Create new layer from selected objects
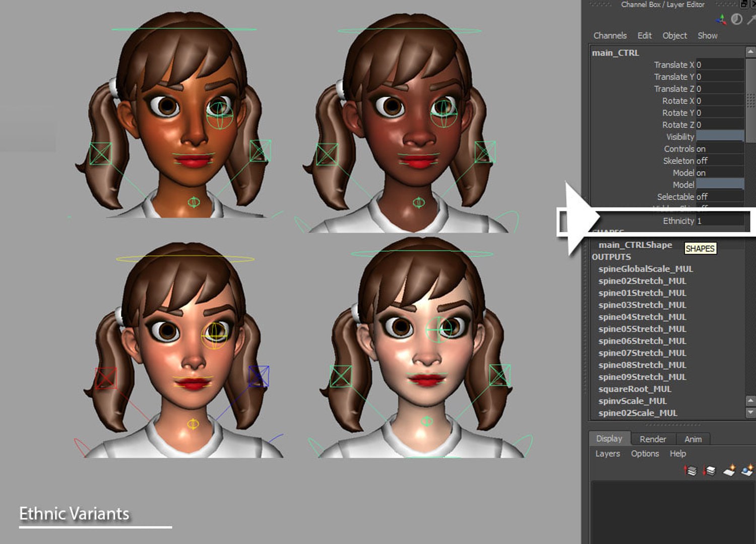756x544 pixels. [x=747, y=470]
